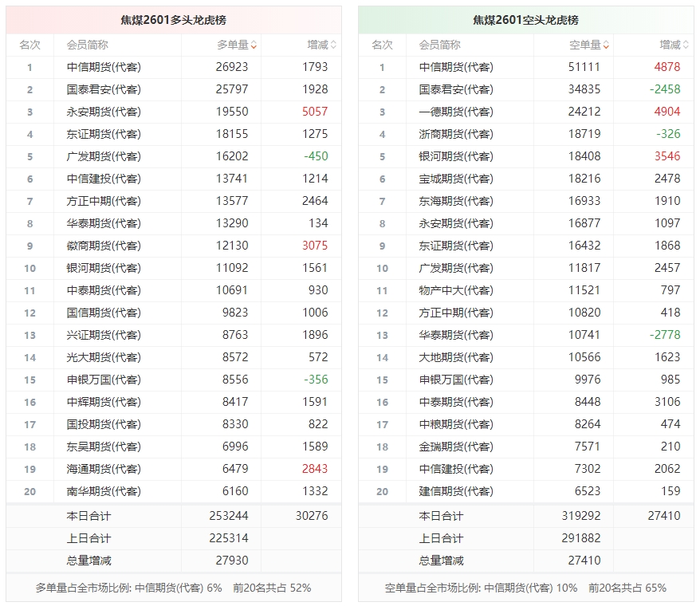Select 浙商期货(代客) in short table

[x=456, y=134]
